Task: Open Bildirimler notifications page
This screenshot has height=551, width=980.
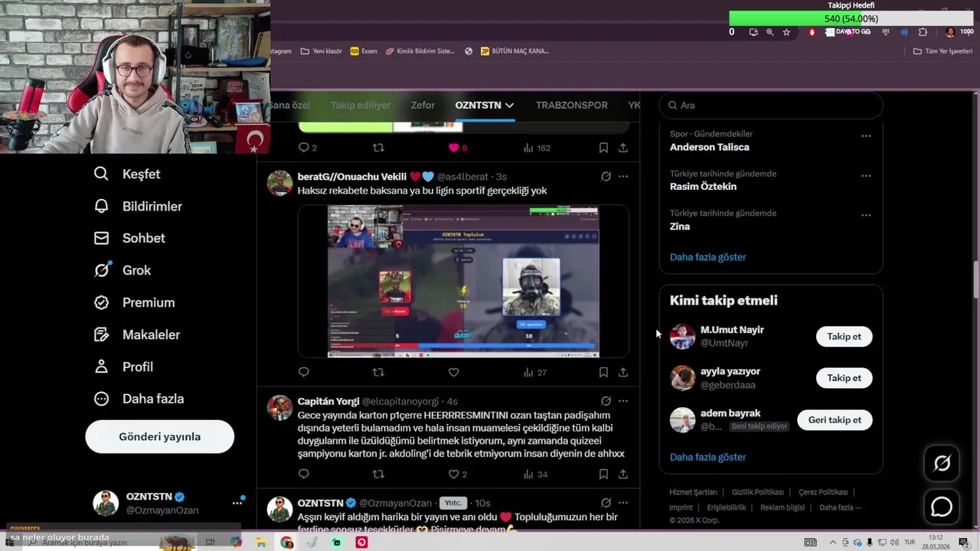Action: point(138,206)
